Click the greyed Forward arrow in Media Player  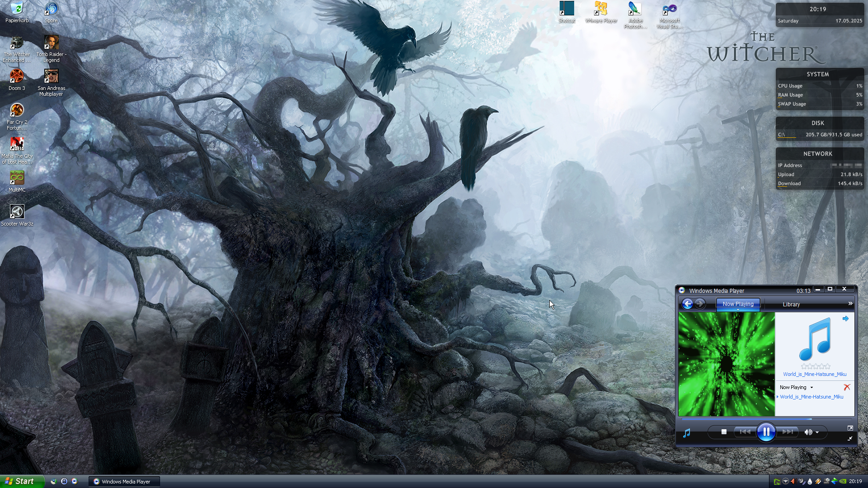pos(700,304)
